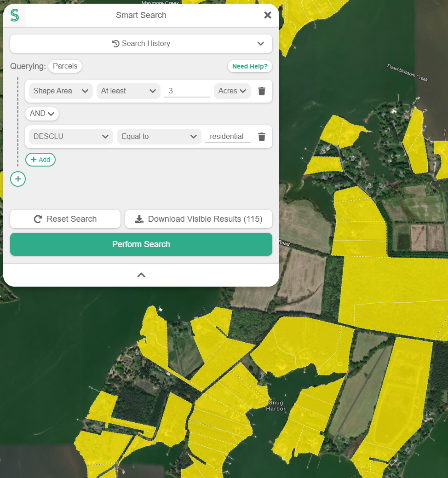This screenshot has width=448, height=478.
Task: Delete the DESCLU condition row
Action: point(262,137)
